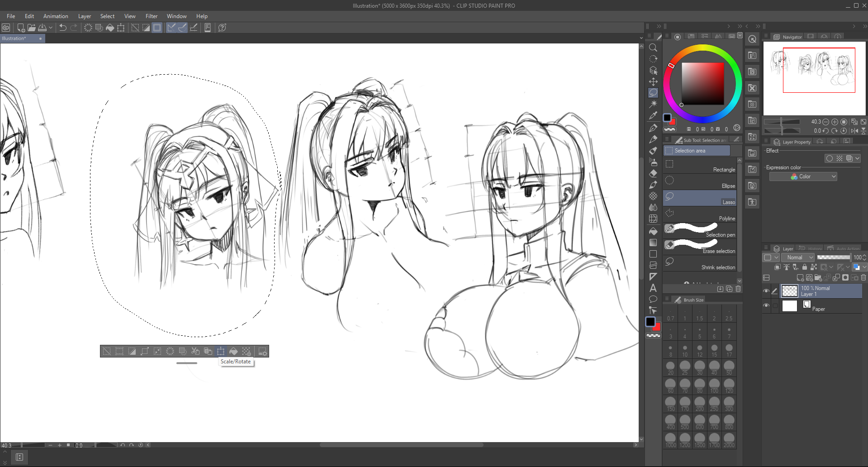The height and width of the screenshot is (467, 868).
Task: Open the palette color dropdown in Layer panel
Action: click(x=770, y=257)
